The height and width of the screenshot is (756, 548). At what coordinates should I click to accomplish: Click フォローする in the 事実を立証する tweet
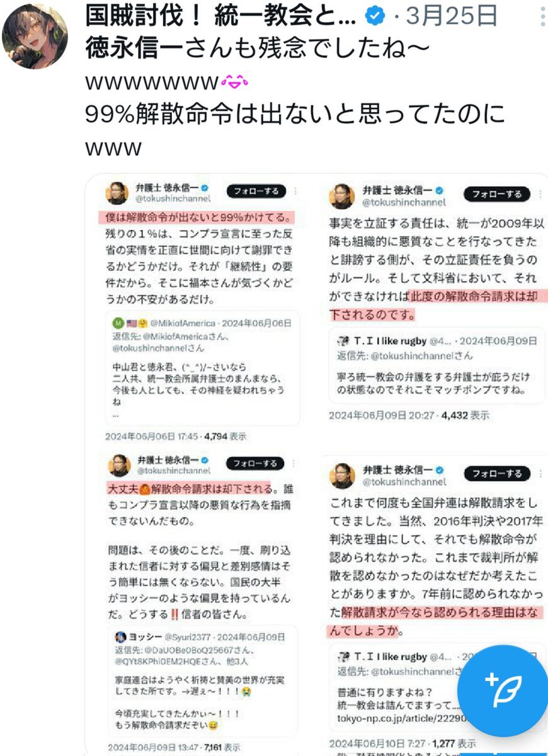click(x=497, y=193)
